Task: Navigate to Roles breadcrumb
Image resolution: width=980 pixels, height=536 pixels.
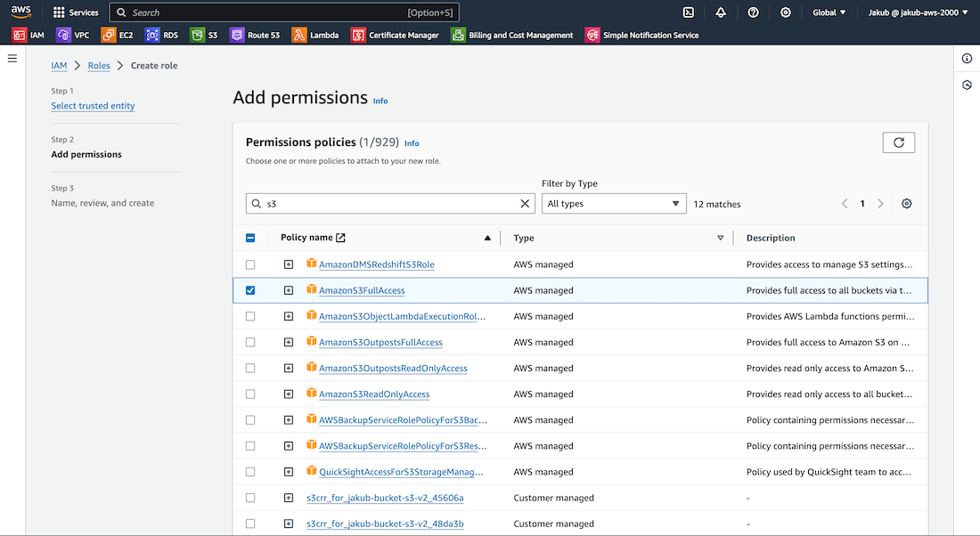Action: [99, 66]
